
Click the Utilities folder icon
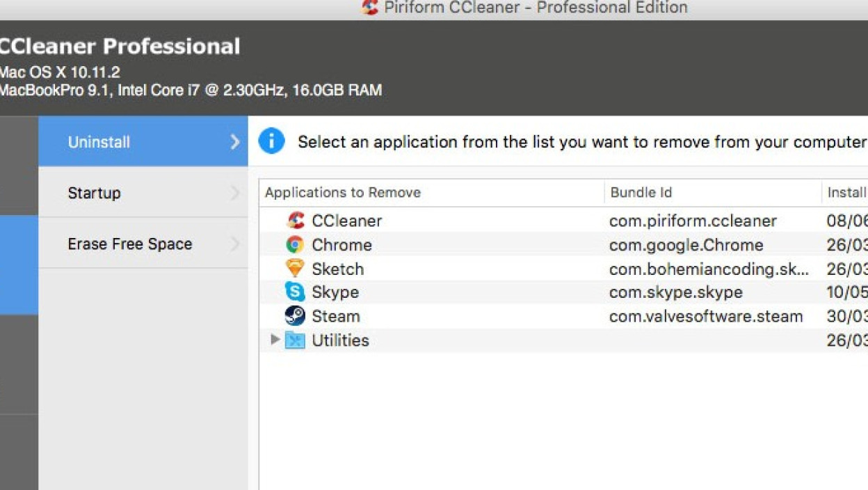(295, 340)
